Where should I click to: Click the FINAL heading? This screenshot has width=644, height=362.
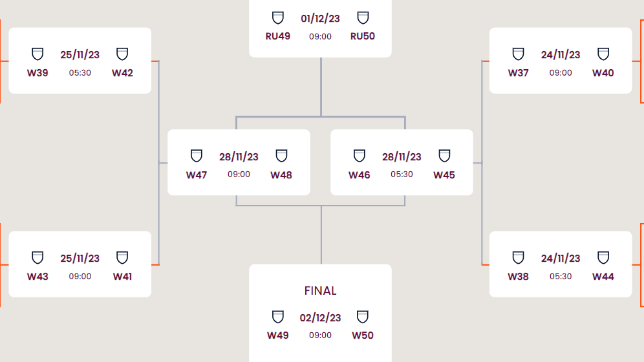(x=321, y=291)
